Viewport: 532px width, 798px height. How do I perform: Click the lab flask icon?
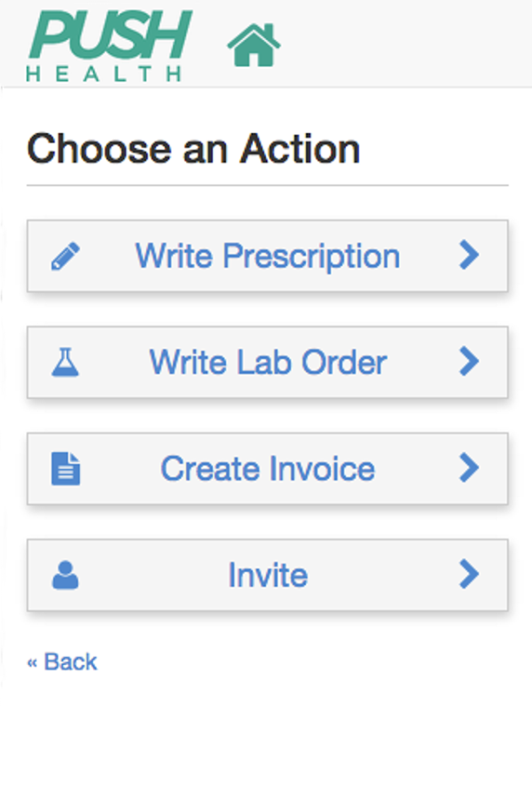point(66,363)
